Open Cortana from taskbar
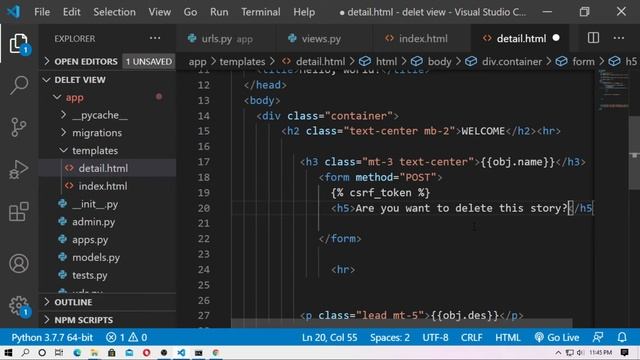The height and width of the screenshot is (360, 640). pos(42,353)
